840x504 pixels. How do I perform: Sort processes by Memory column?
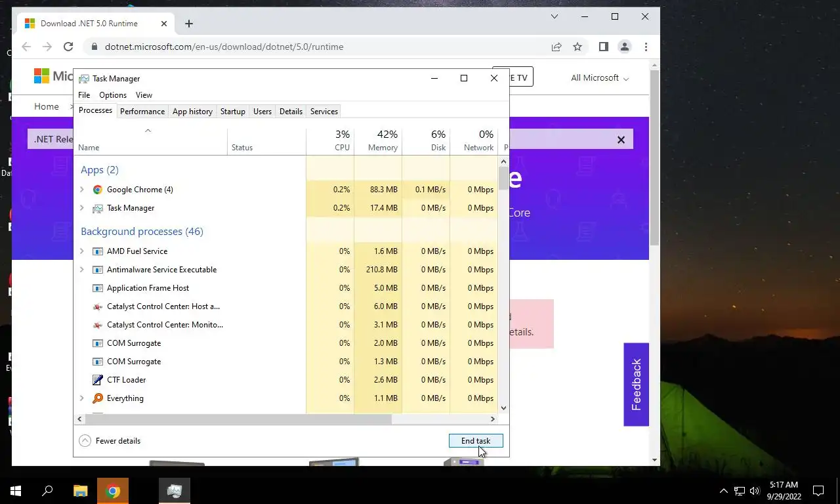378,140
